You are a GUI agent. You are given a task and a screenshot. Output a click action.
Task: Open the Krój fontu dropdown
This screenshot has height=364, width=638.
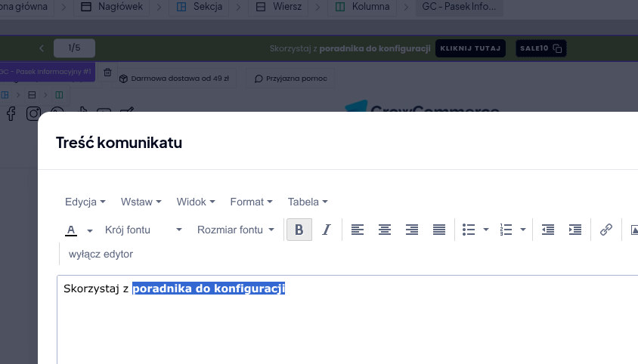pos(143,230)
